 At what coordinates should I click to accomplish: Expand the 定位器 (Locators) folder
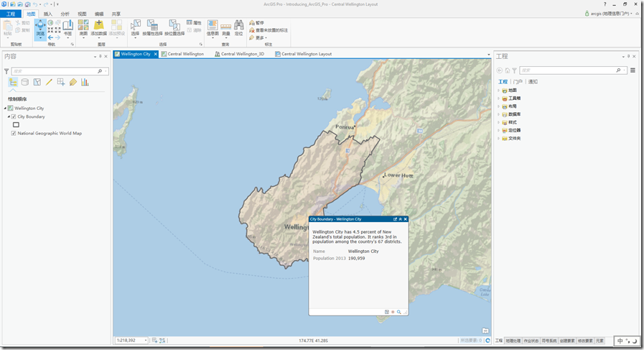click(x=499, y=130)
